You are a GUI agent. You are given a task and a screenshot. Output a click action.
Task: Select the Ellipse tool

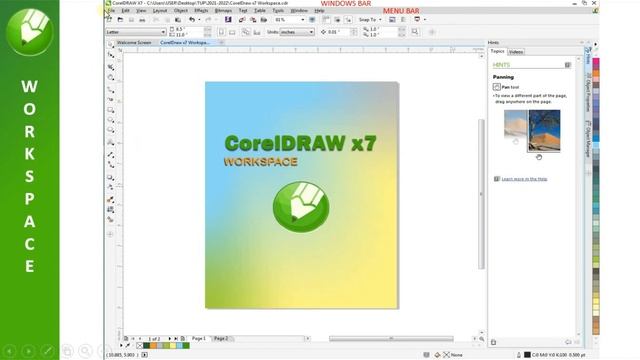pos(111,120)
